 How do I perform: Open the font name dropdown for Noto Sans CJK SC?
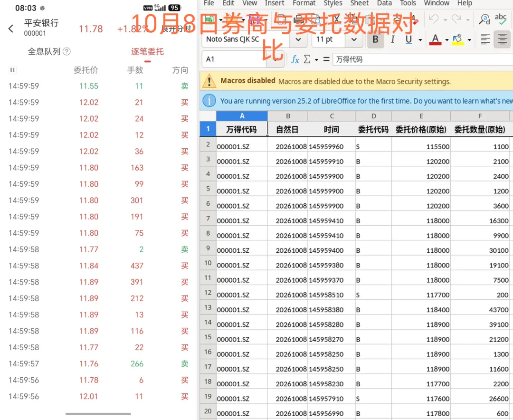(x=298, y=39)
